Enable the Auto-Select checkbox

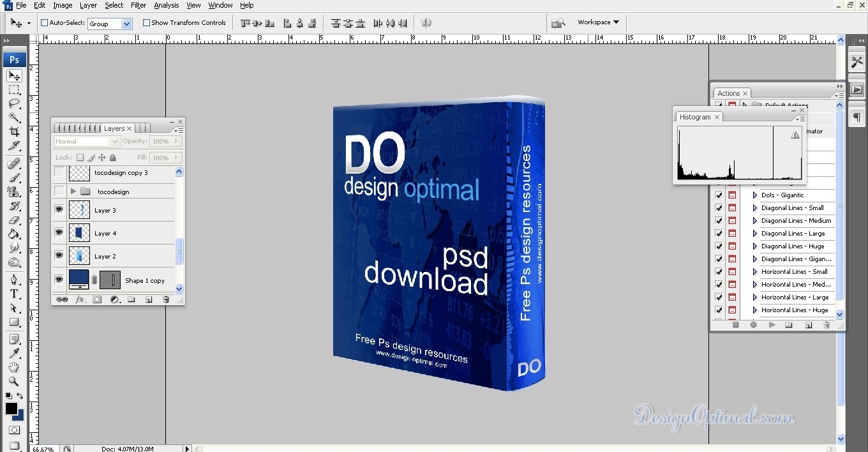(x=45, y=23)
